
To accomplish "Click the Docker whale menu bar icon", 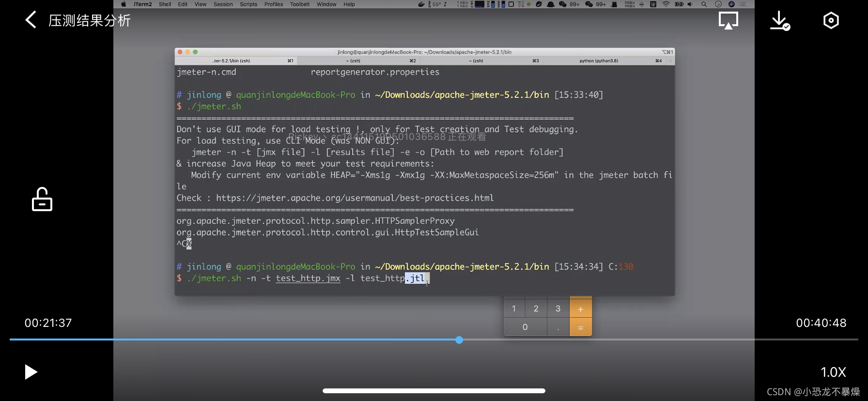I will click(421, 4).
